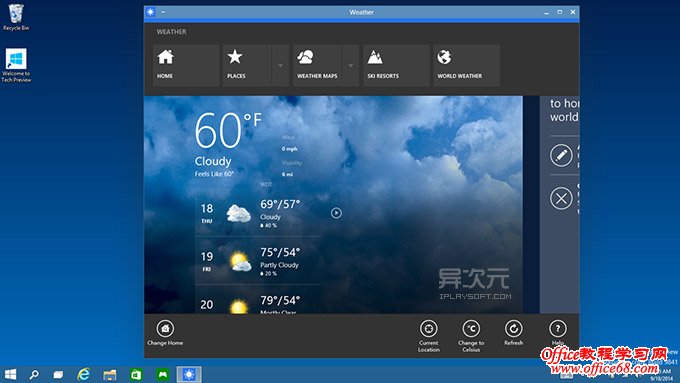Select the Friday 19 Partly Cloudy row
Screen dimensions: 680x383
258,261
